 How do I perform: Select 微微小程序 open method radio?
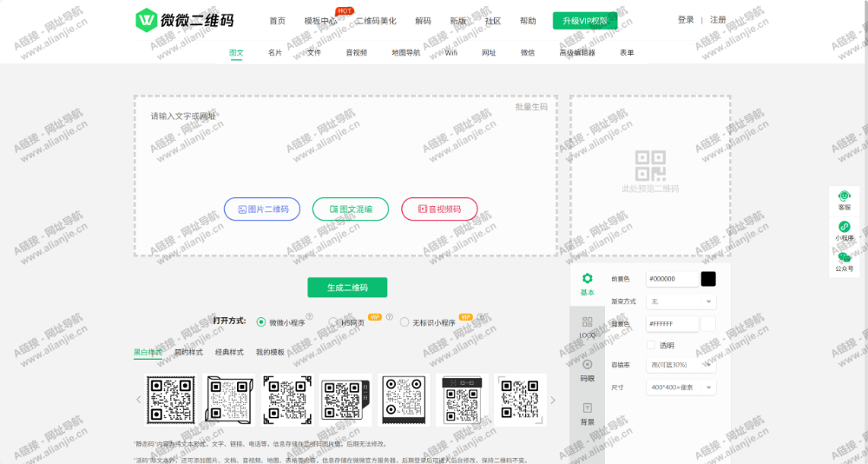[260, 321]
